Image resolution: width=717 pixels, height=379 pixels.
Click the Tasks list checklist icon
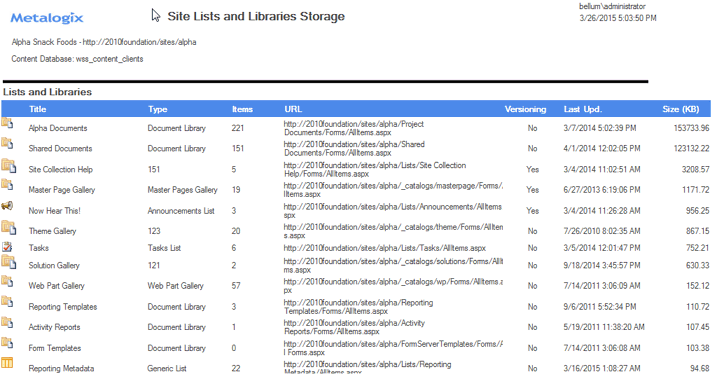coord(7,247)
